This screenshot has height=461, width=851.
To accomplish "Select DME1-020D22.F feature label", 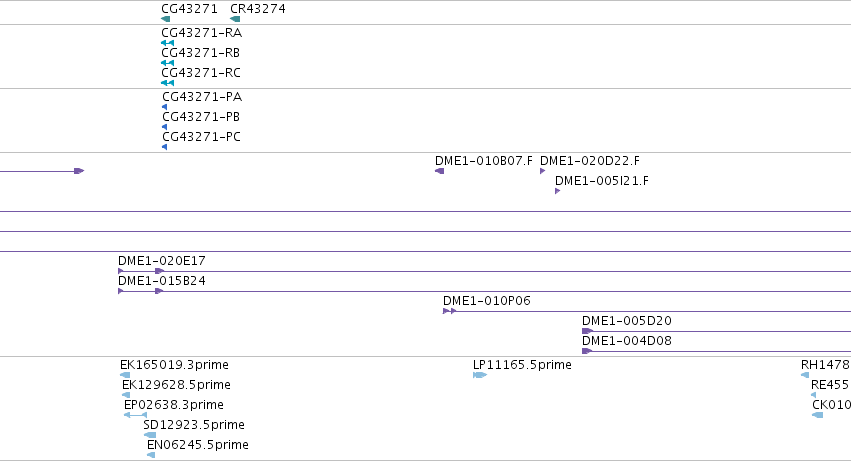I will tap(589, 161).
